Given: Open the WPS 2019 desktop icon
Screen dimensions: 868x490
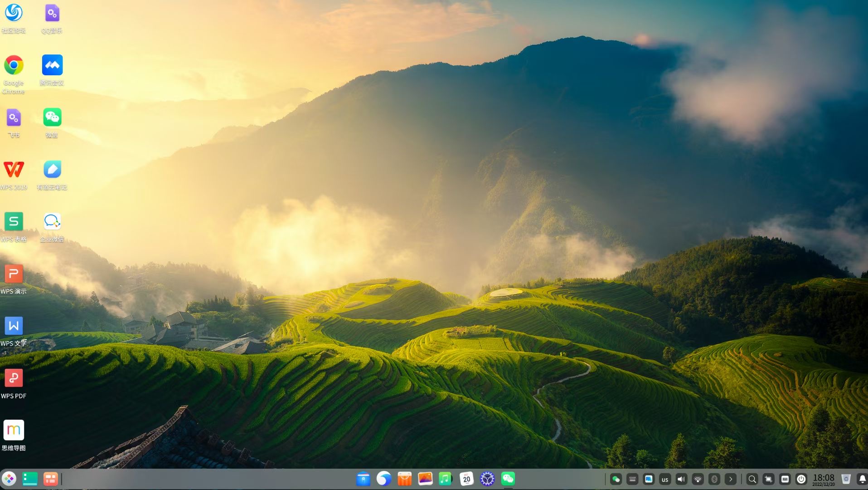Looking at the screenshot, I should pos(14,170).
